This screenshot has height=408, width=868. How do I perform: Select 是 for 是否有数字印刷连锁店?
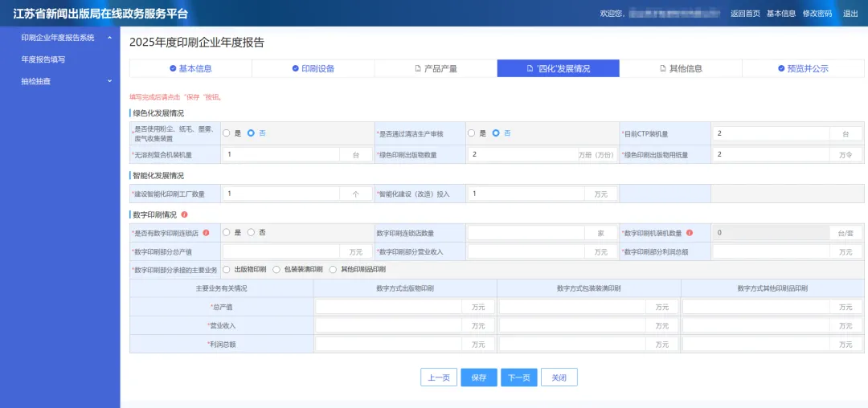click(227, 233)
